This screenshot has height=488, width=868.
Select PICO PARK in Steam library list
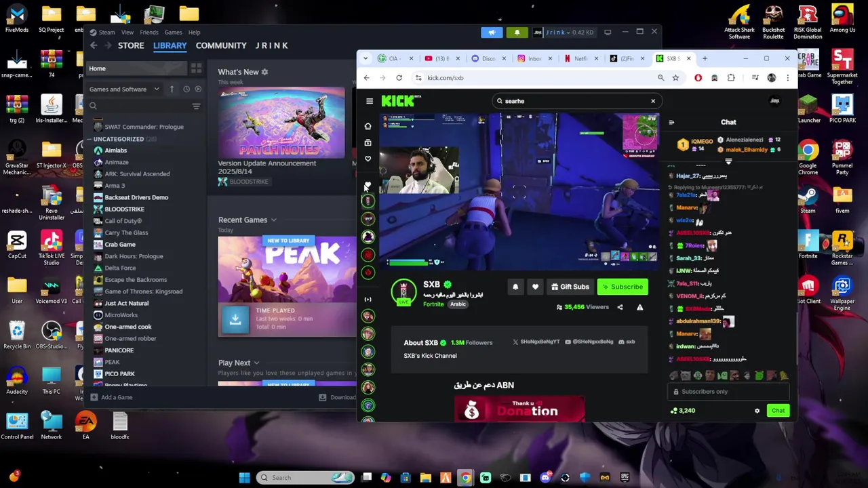[119, 374]
